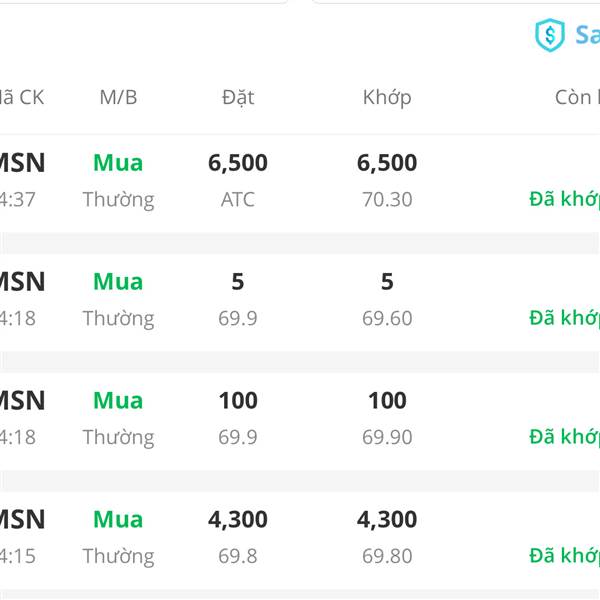Click Mua label on the 6,500 ATC order
This screenshot has height=600, width=600.
pos(118,163)
